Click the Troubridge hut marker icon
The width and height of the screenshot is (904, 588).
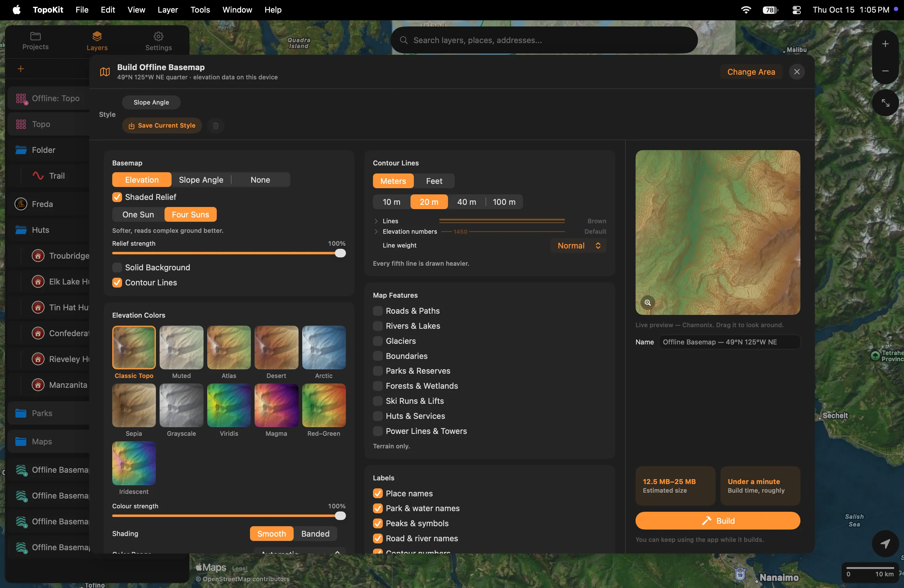[38, 256]
